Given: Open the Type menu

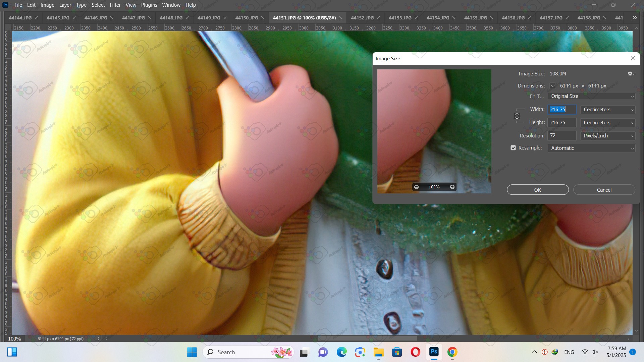Looking at the screenshot, I should click(x=81, y=5).
